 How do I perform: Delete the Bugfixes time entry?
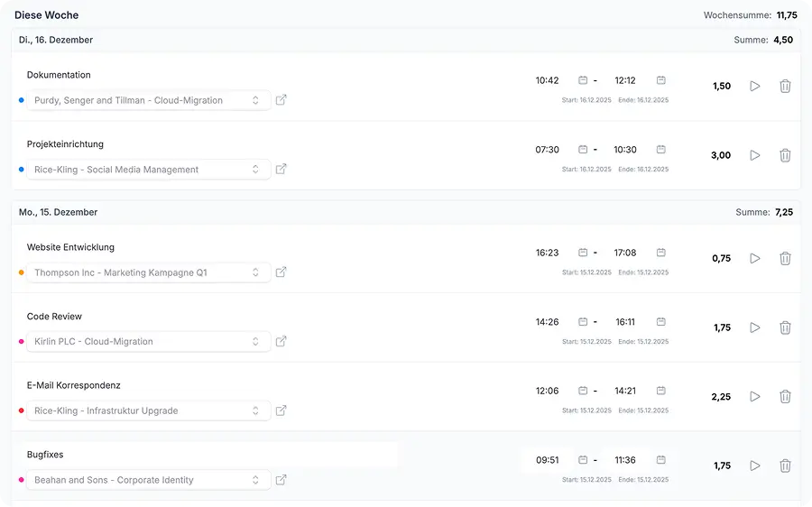pos(785,466)
